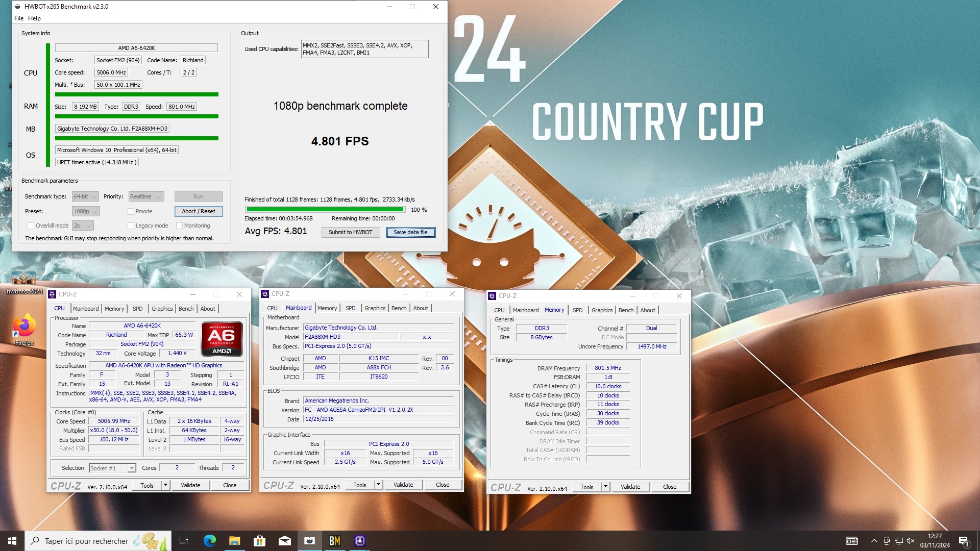Viewport: 980px width, 551px height.
Task: Enable the Overkill mode checkbox
Action: tap(31, 226)
